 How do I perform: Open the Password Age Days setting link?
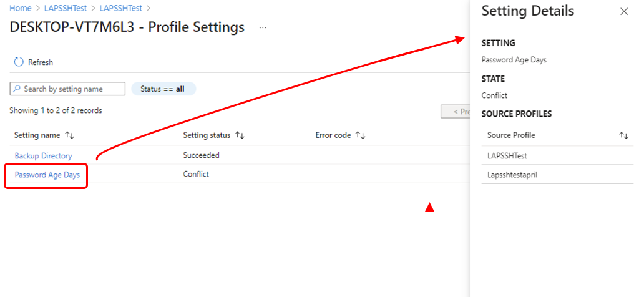(x=47, y=175)
